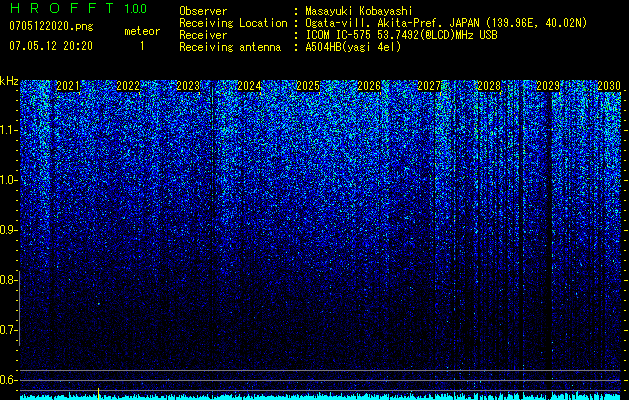Click the Receiver label
629x400 pixels.
203,35
